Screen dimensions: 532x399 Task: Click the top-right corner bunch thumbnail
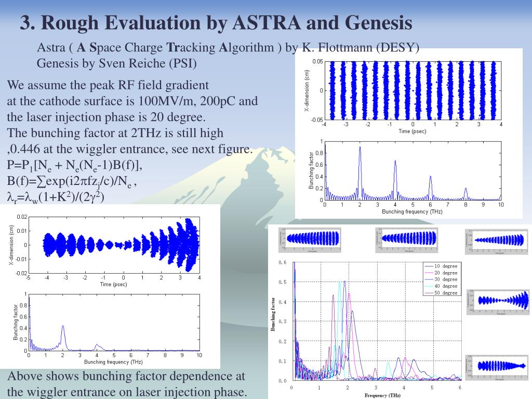pyautogui.click(x=497, y=242)
